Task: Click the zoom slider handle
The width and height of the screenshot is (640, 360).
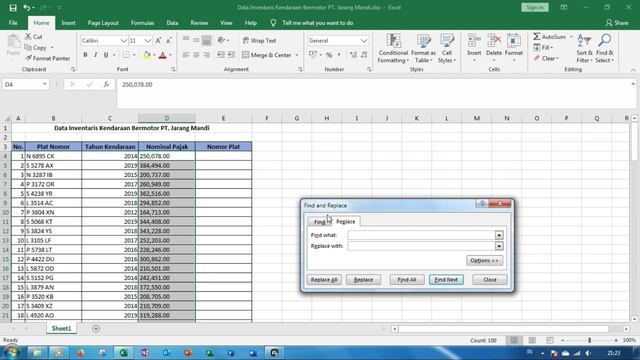Action: coord(589,340)
